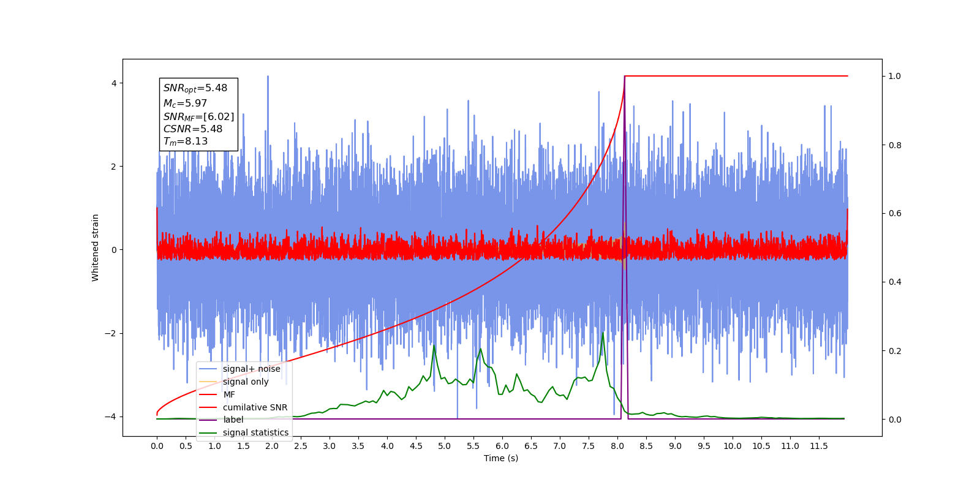This screenshot has height=490, width=980.
Task: Click the SNRMF=[6.02] annotation
Action: pos(198,116)
